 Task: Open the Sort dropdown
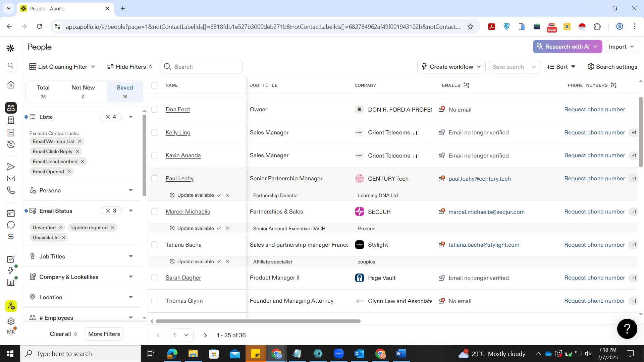point(561,67)
